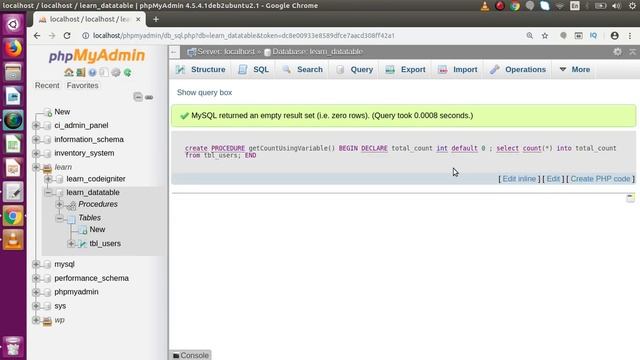Expand the Procedures node
This screenshot has height=360, width=640.
coord(60,204)
